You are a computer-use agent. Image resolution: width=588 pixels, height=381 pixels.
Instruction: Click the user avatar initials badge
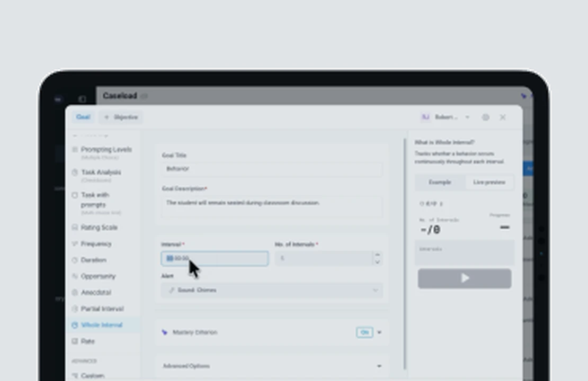(x=425, y=117)
